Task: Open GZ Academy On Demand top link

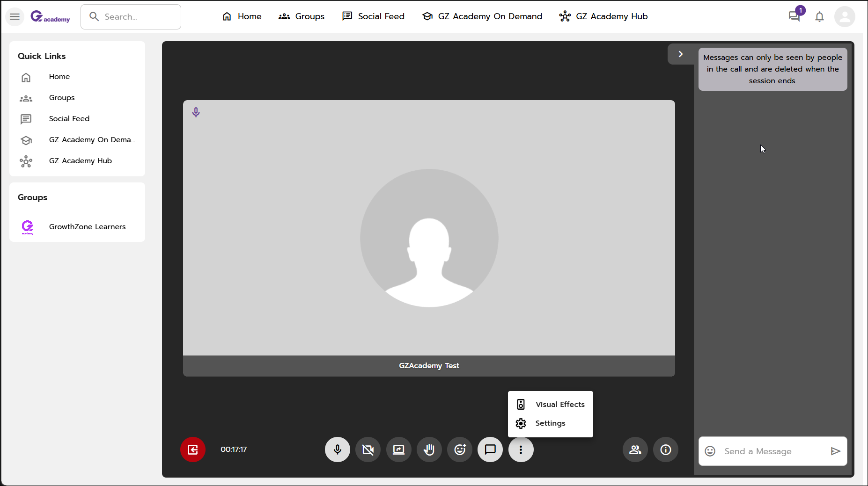Action: click(x=482, y=16)
